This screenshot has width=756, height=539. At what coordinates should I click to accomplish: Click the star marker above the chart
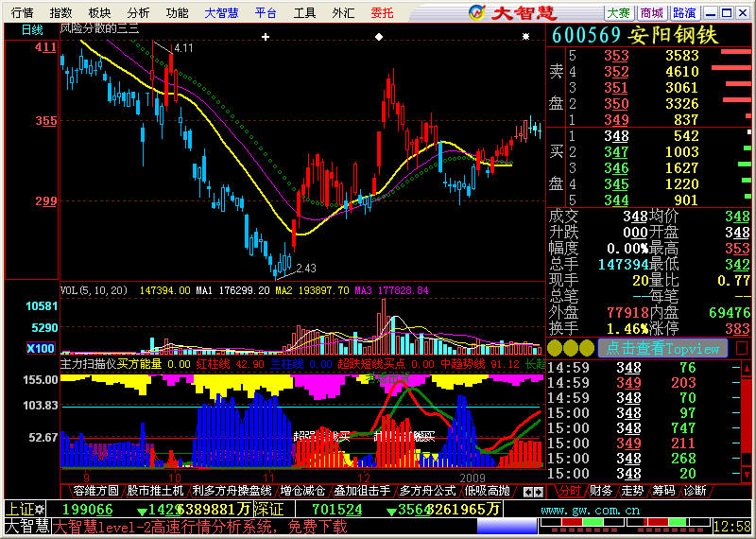tap(525, 37)
